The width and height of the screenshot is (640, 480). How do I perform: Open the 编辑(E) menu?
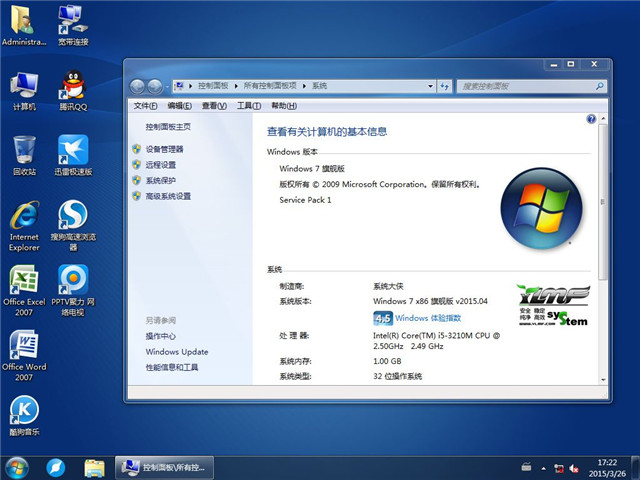(180, 106)
